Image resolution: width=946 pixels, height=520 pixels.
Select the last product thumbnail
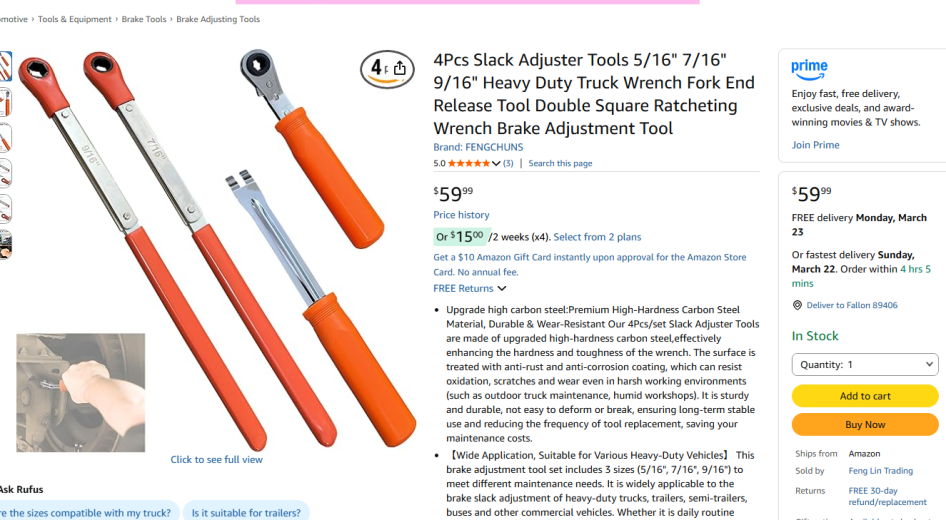[x=5, y=244]
